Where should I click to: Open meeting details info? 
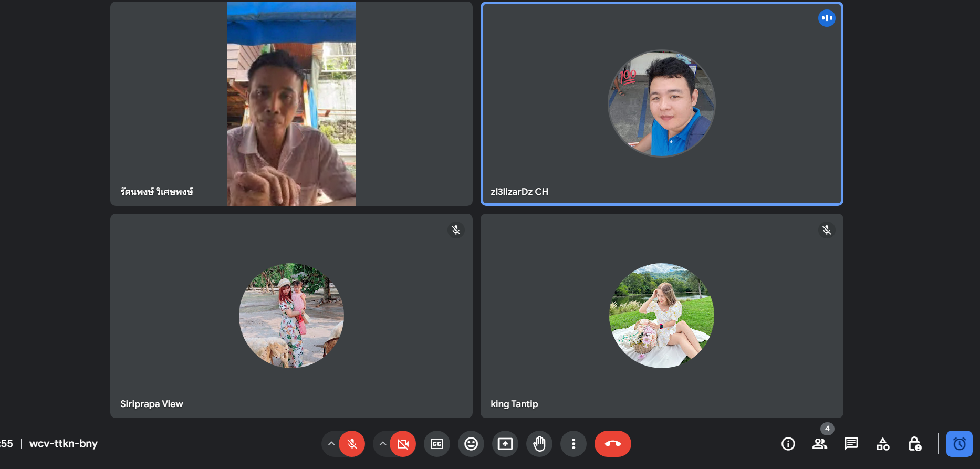[x=788, y=444]
